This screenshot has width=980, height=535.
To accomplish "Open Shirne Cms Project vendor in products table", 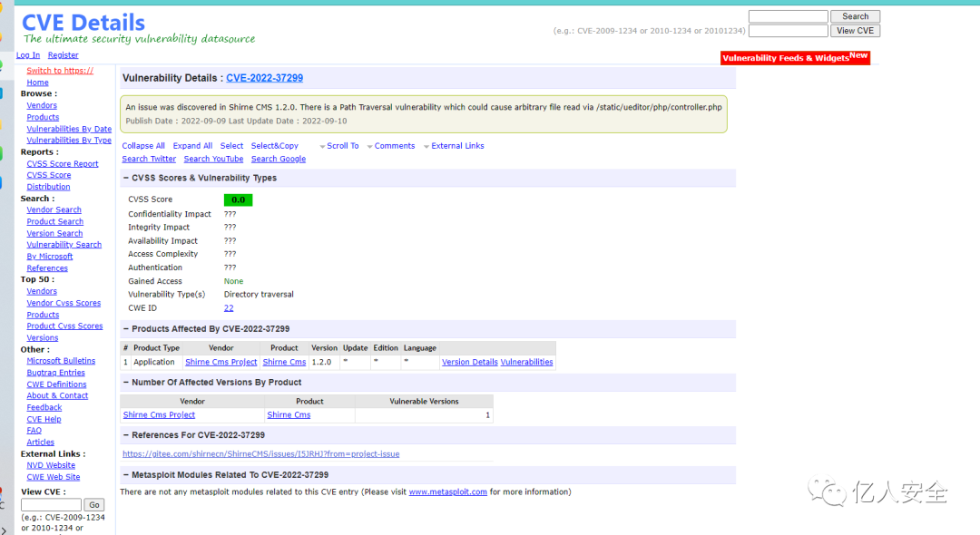I will pyautogui.click(x=221, y=362).
